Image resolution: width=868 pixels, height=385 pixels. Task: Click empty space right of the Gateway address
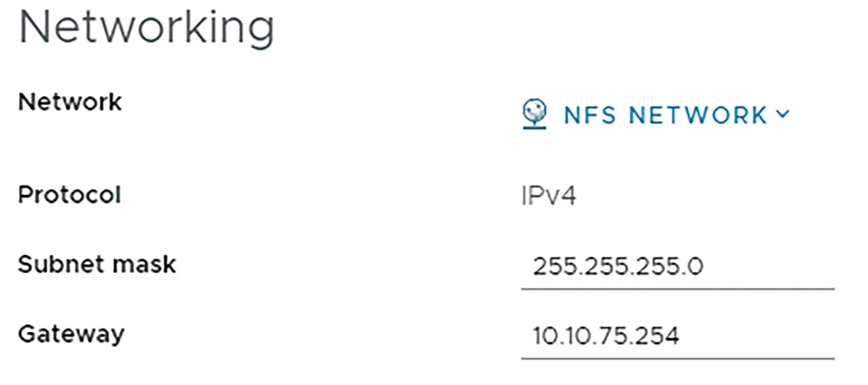(x=757, y=336)
